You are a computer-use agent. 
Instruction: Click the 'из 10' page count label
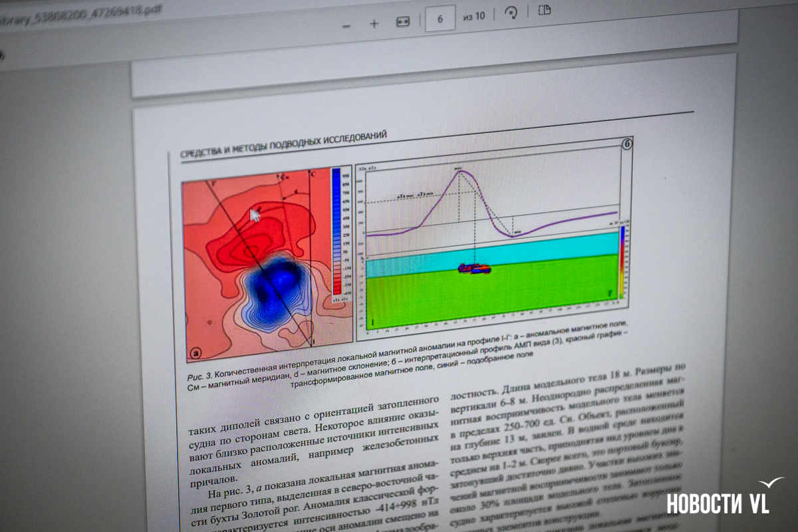point(474,17)
